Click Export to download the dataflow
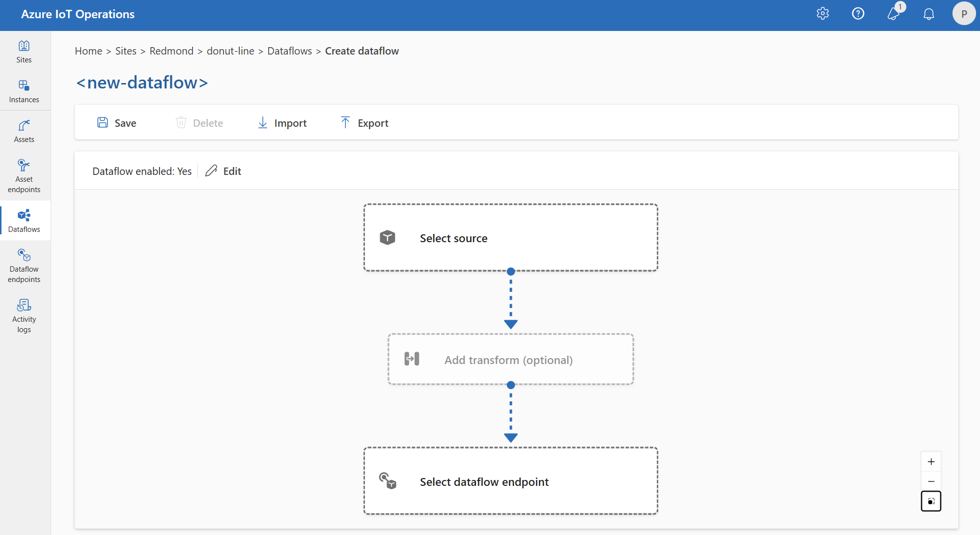The width and height of the screenshot is (980, 535). pos(364,122)
